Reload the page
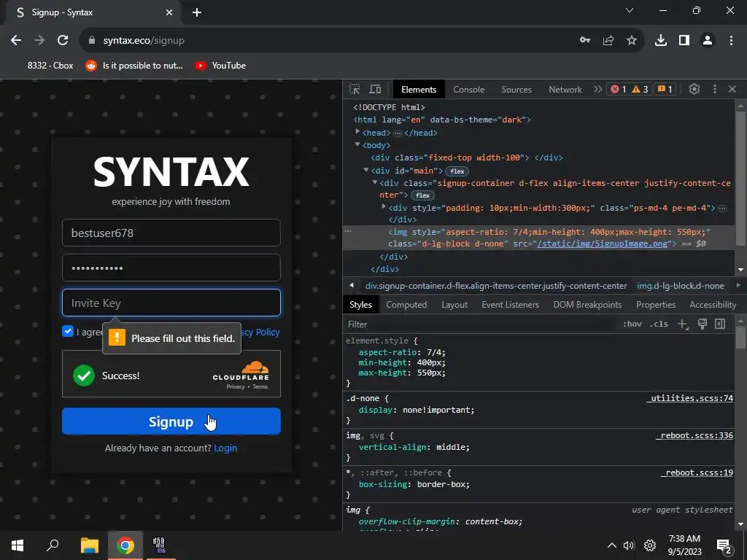This screenshot has height=560, width=747. coord(63,41)
